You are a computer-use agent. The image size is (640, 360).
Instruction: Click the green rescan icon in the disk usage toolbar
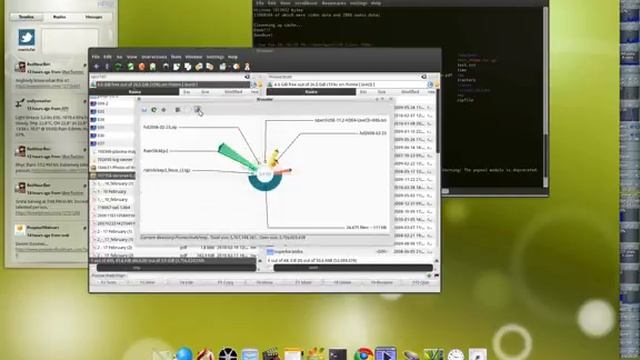154,110
